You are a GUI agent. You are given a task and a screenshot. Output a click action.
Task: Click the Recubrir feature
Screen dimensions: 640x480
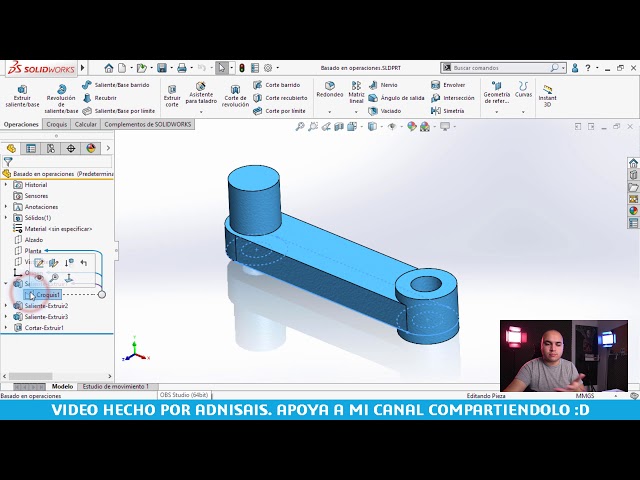pos(99,98)
